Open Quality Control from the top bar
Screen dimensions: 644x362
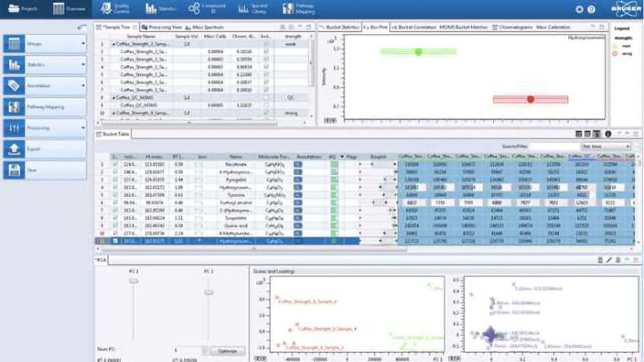point(115,8)
